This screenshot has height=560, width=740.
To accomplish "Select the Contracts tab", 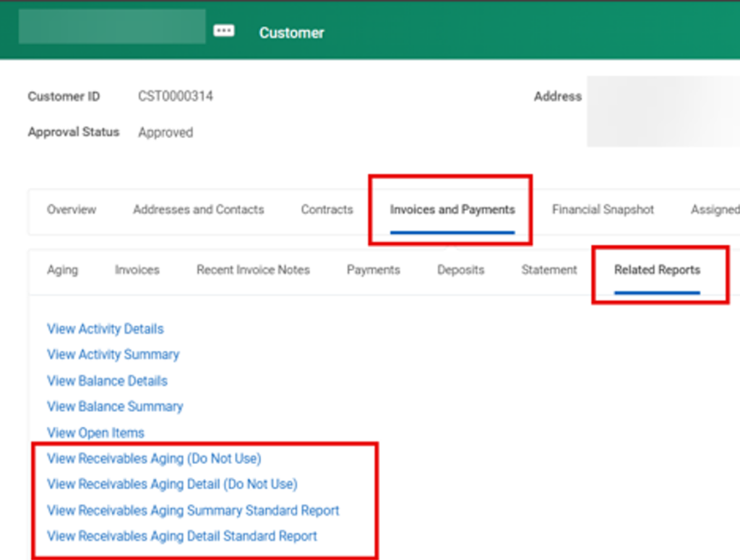I will click(x=326, y=210).
